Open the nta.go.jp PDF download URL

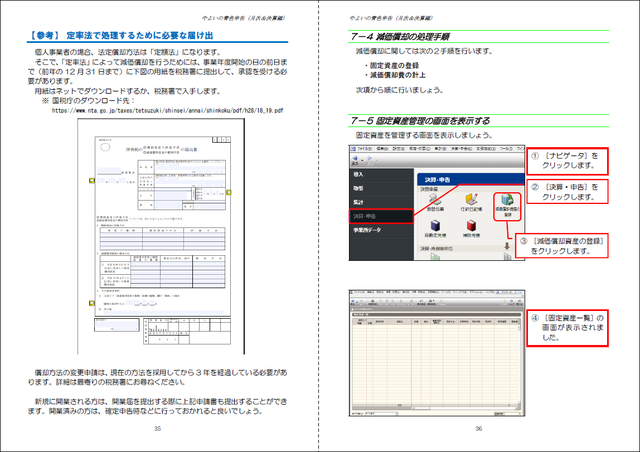click(x=167, y=110)
